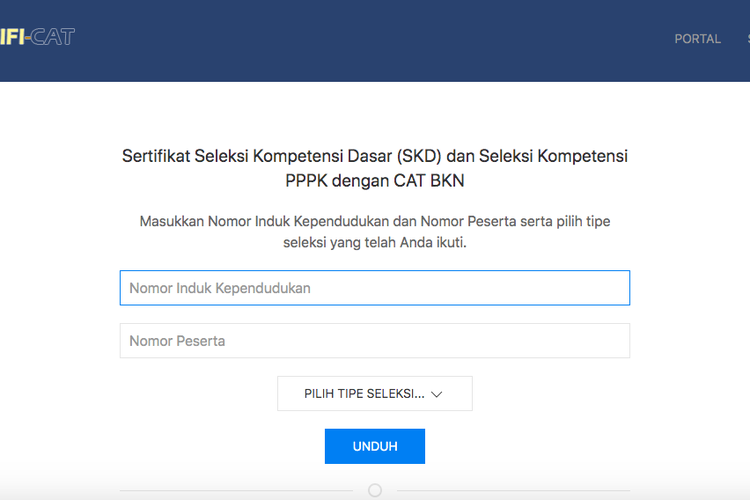
Task: Click the Masukkan Nomor Induk Kependudukan instruction text
Action: 374,221
